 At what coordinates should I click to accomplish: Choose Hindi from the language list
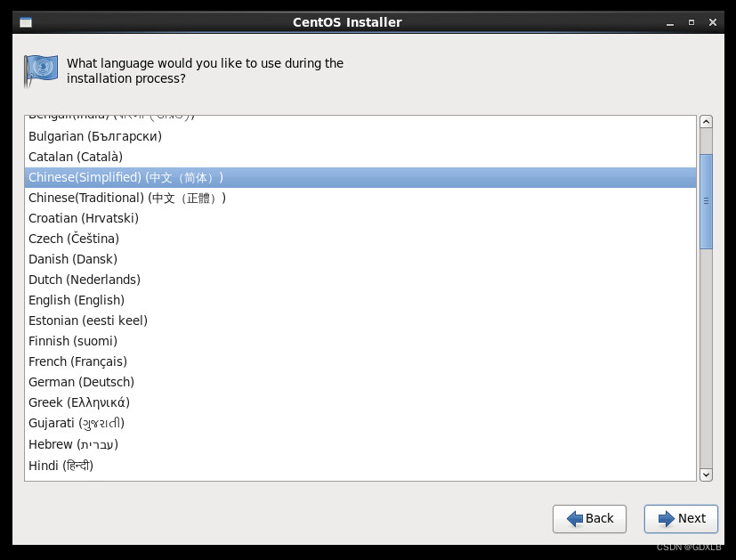click(x=61, y=465)
